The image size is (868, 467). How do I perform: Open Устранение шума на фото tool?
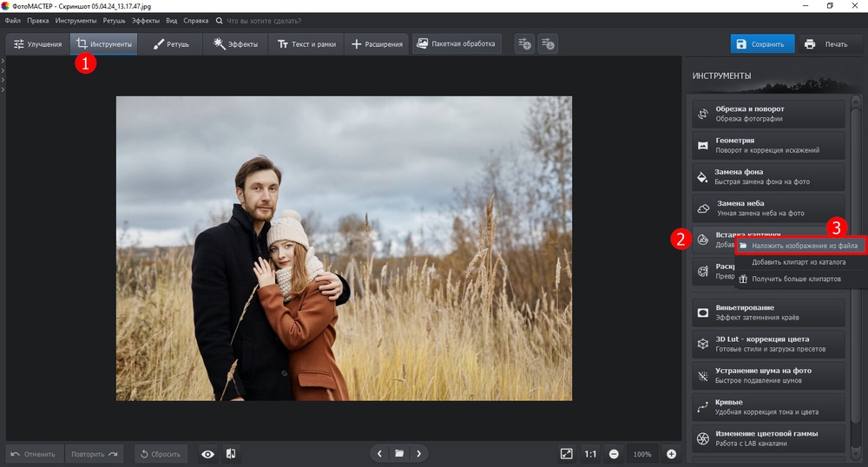coord(768,376)
